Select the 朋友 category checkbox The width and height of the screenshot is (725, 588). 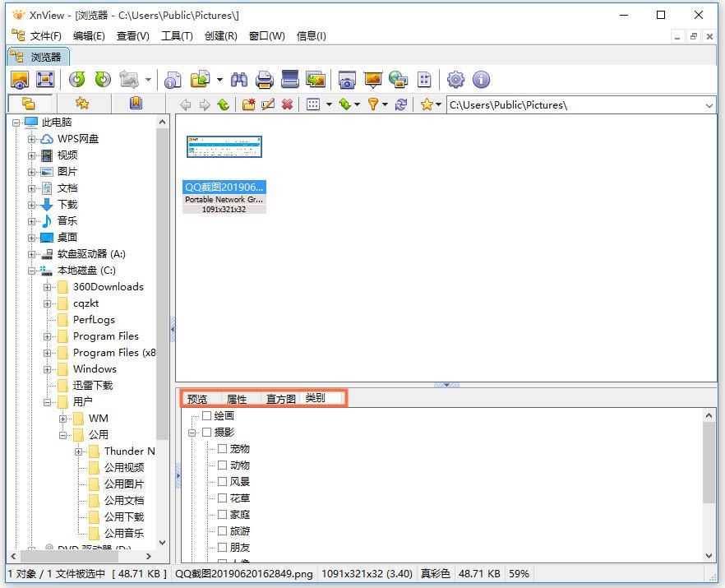pyautogui.click(x=223, y=547)
